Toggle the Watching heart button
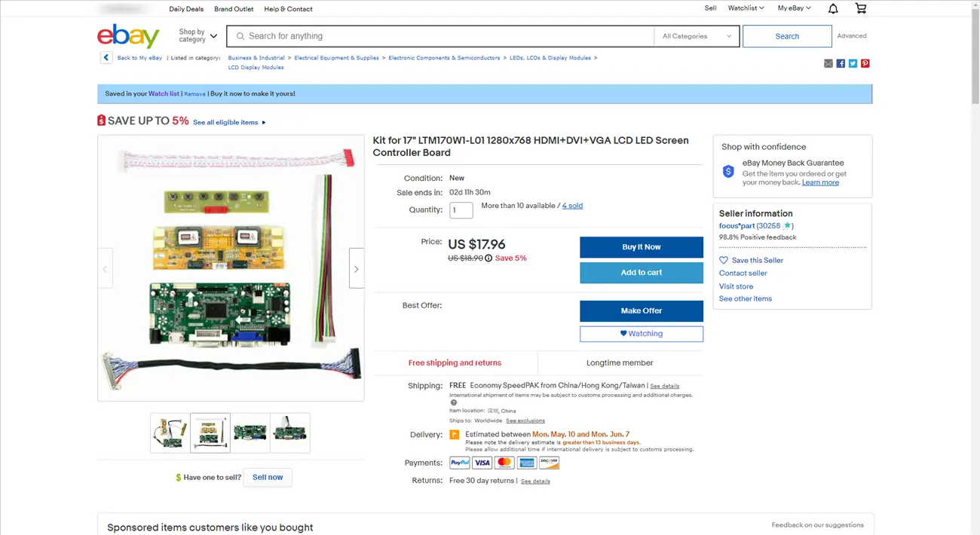 642,334
